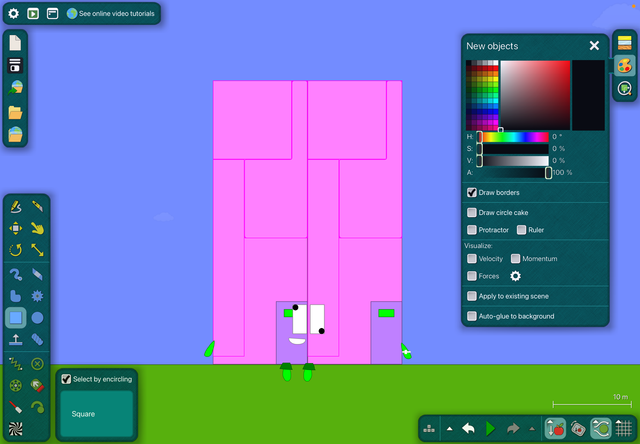Switch to the palette appearance tab
Viewport: 640px width, 444px height.
pos(624,64)
